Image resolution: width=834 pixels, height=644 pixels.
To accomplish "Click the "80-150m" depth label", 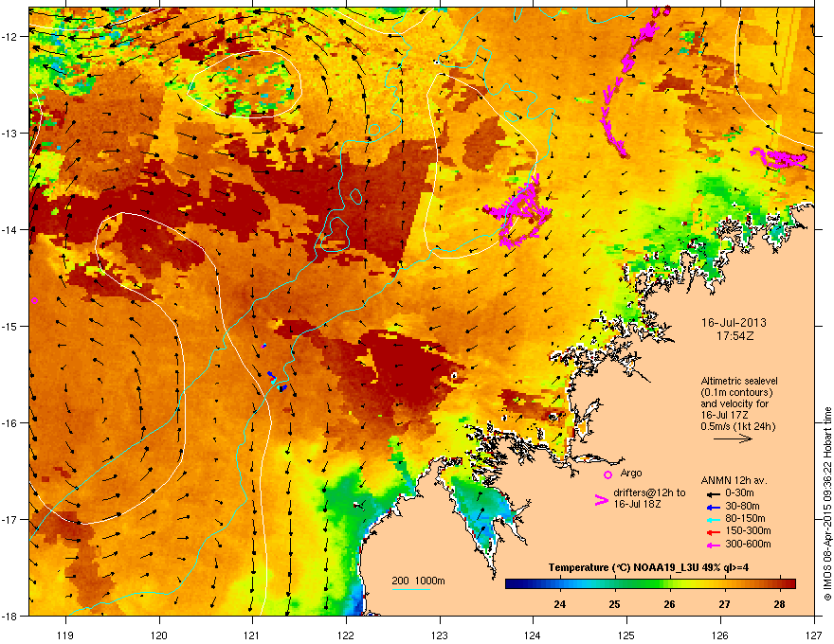I will pyautogui.click(x=745, y=518).
